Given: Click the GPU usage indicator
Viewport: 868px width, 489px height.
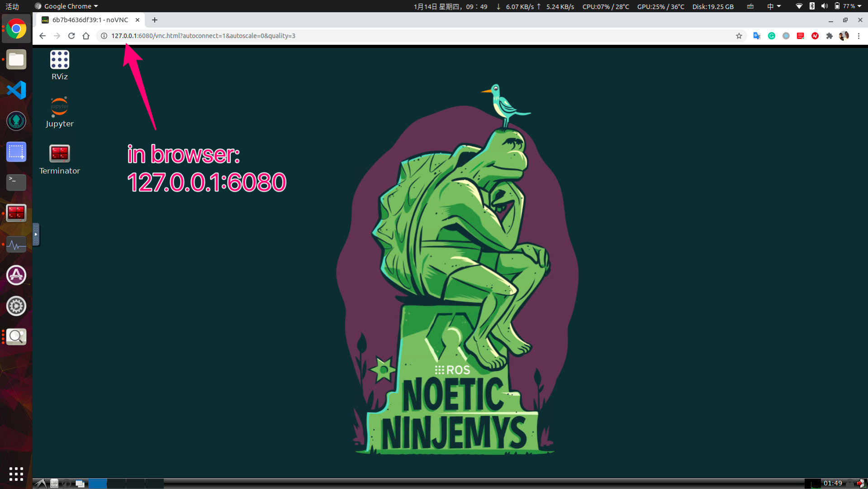Looking at the screenshot, I should pos(660,6).
